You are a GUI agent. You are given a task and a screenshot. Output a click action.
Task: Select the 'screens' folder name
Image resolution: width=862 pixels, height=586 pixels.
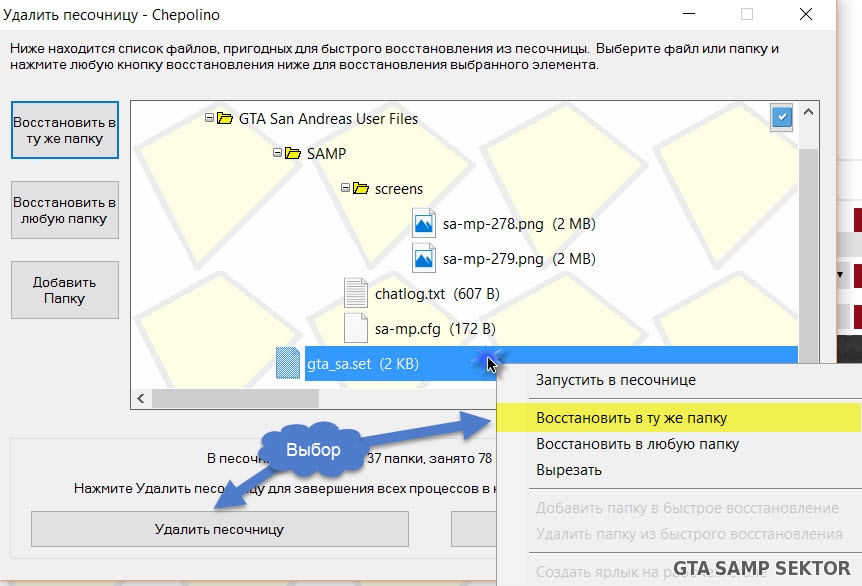[x=399, y=189]
